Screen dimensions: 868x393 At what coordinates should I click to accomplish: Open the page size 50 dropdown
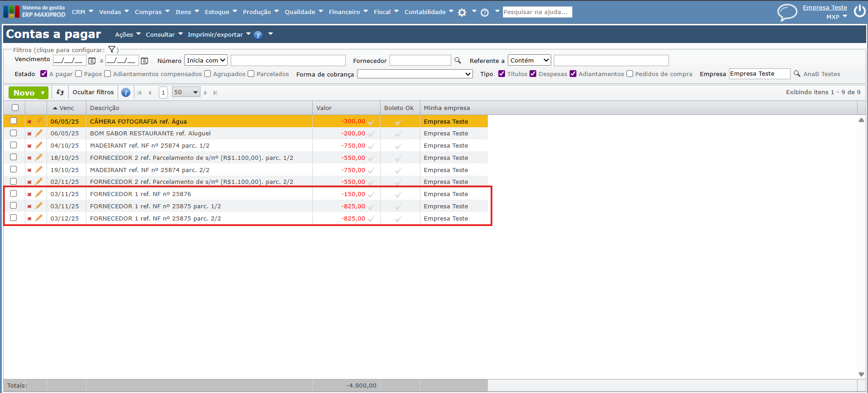pos(186,92)
